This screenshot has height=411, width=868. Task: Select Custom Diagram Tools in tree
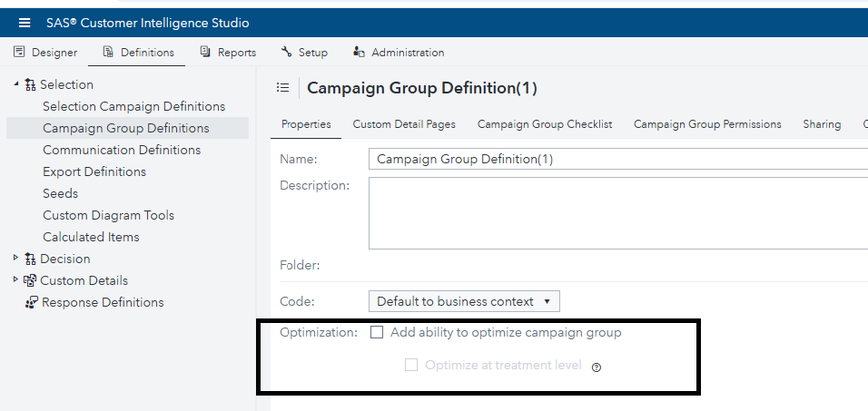point(109,215)
